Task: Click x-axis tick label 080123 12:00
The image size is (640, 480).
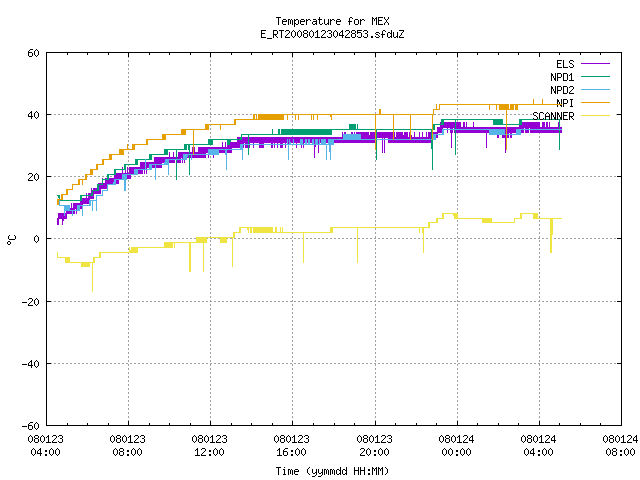Action: (210, 446)
